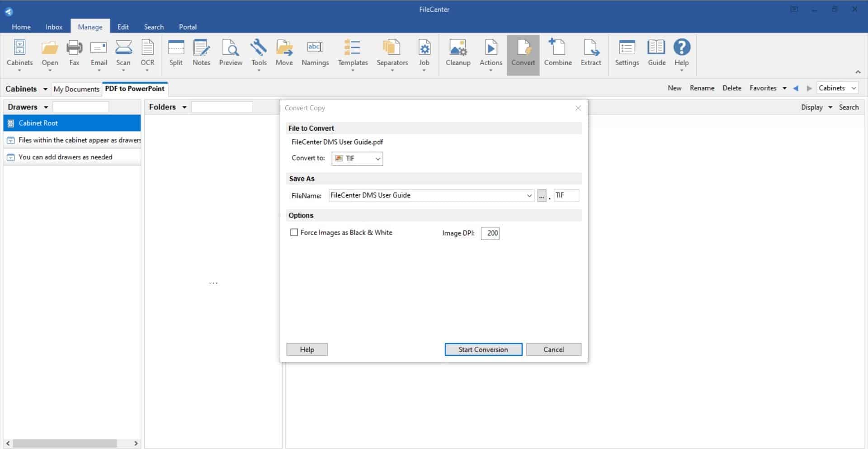Open the Cabinets label dropdown arrow
868x449 pixels.
coord(45,89)
